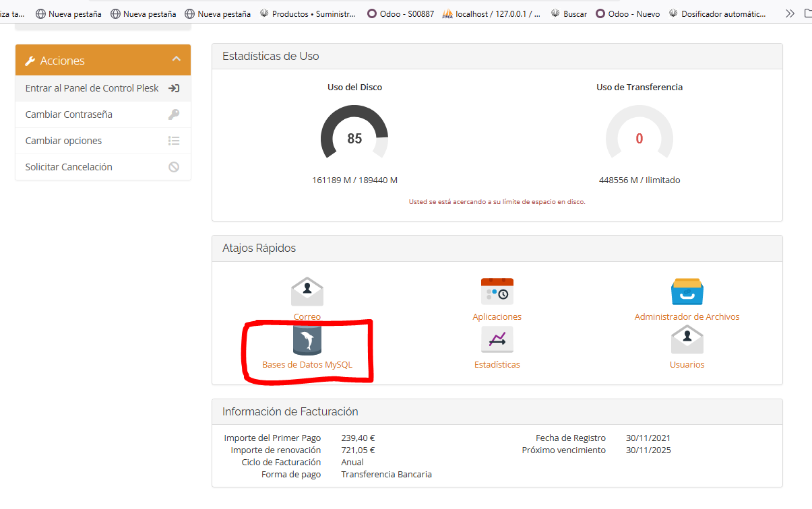Click the key icon beside Cambiar Contraseña
This screenshot has width=812, height=509.
(x=174, y=114)
